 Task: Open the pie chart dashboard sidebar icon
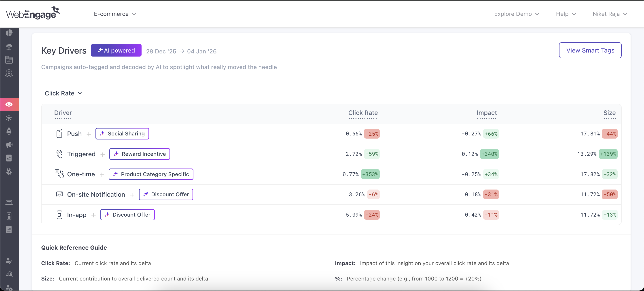(x=9, y=33)
